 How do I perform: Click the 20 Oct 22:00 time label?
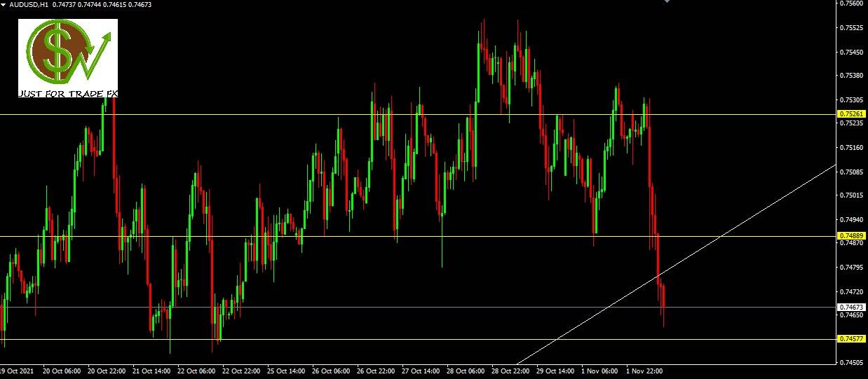(x=107, y=371)
